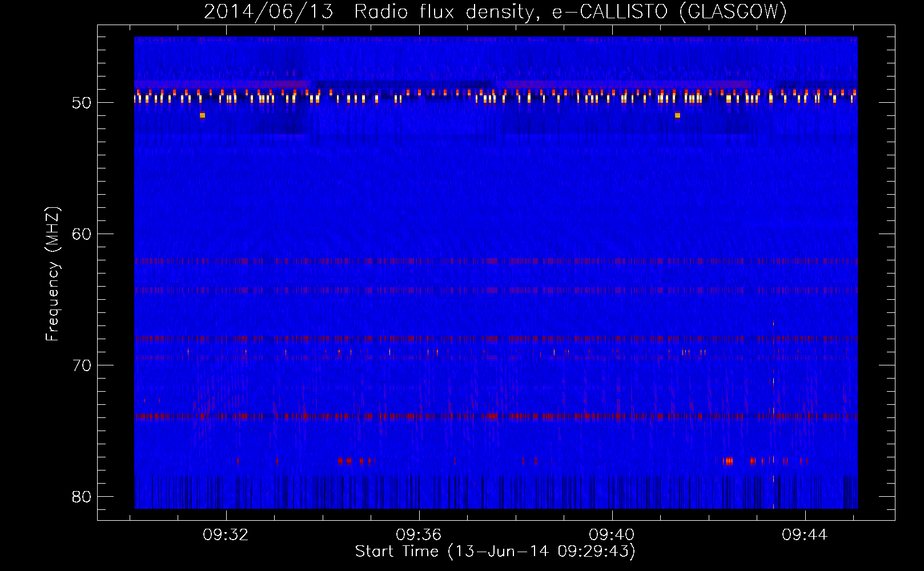Viewport: 924px width, 571px height.
Task: Click the time tick label '09:44'
Action: 805,535
